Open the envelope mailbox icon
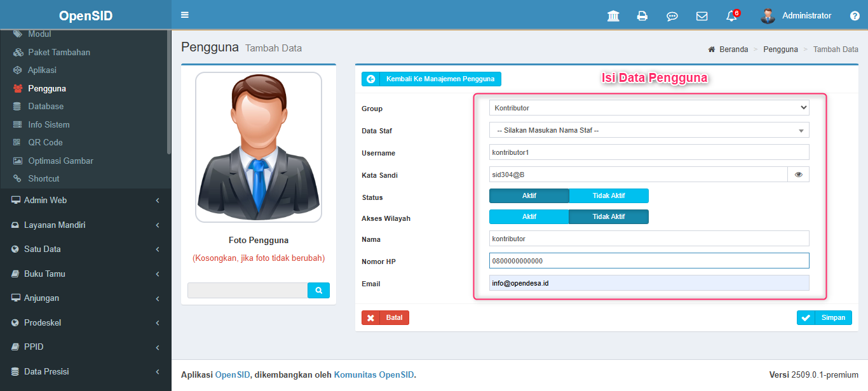868x391 pixels. point(702,16)
